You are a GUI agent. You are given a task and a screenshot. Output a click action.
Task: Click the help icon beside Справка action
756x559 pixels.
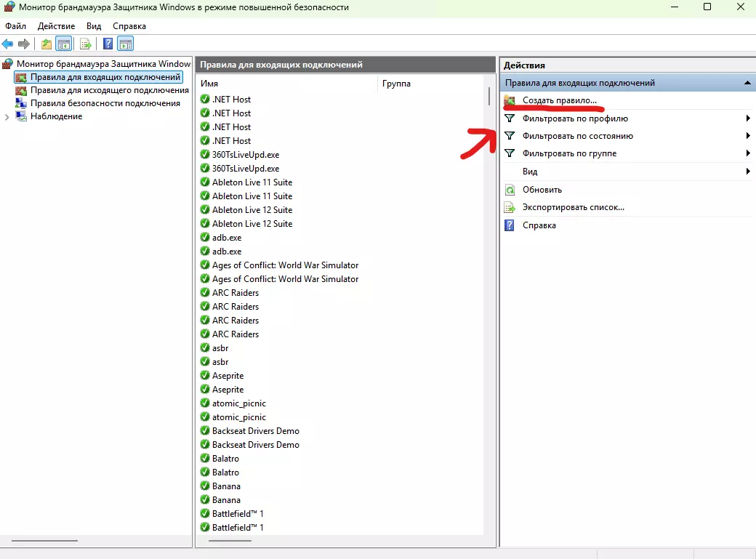tap(510, 225)
